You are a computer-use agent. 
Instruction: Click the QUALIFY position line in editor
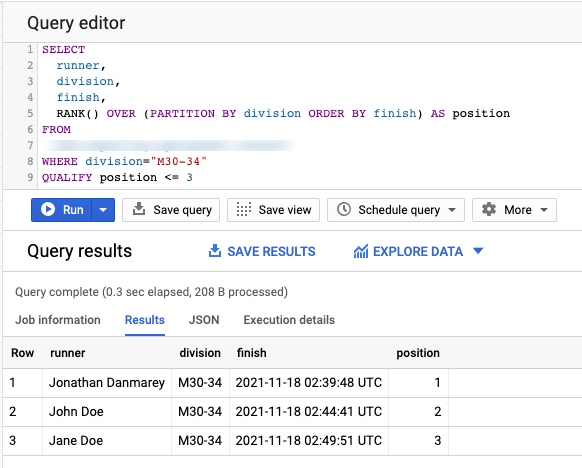tap(117, 177)
